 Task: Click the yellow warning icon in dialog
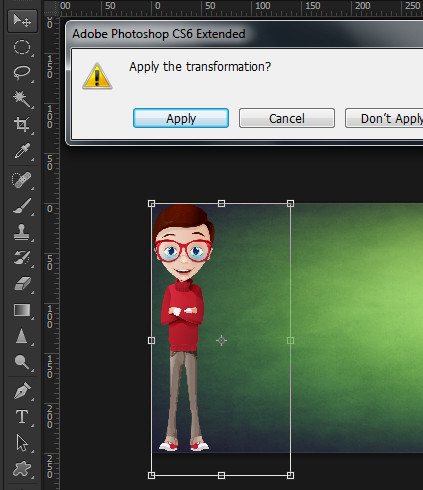pyautogui.click(x=97, y=76)
